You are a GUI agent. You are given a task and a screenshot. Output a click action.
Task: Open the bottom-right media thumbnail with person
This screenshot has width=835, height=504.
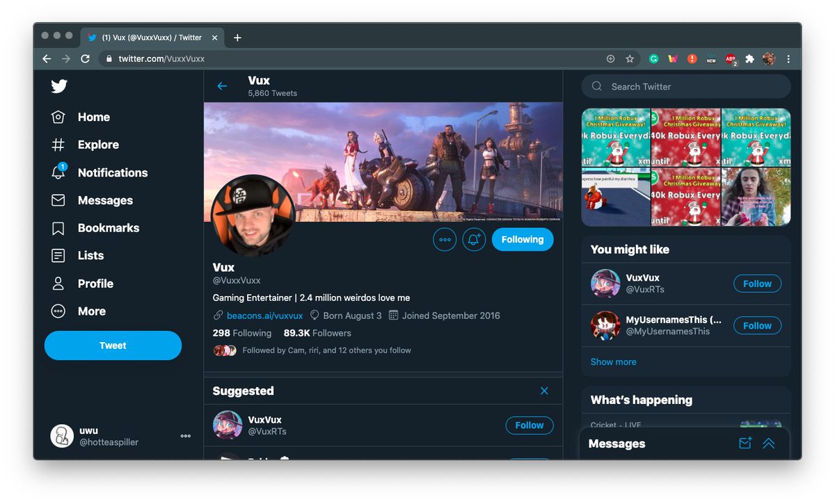[x=756, y=197]
